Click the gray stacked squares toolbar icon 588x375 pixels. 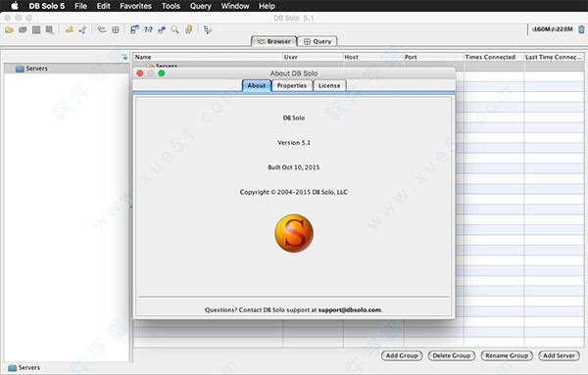(50, 29)
